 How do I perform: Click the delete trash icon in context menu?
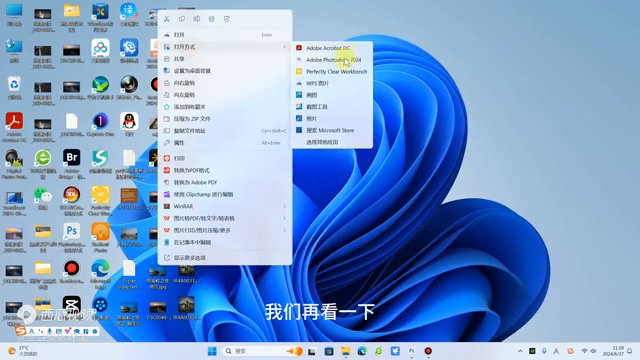click(x=227, y=19)
